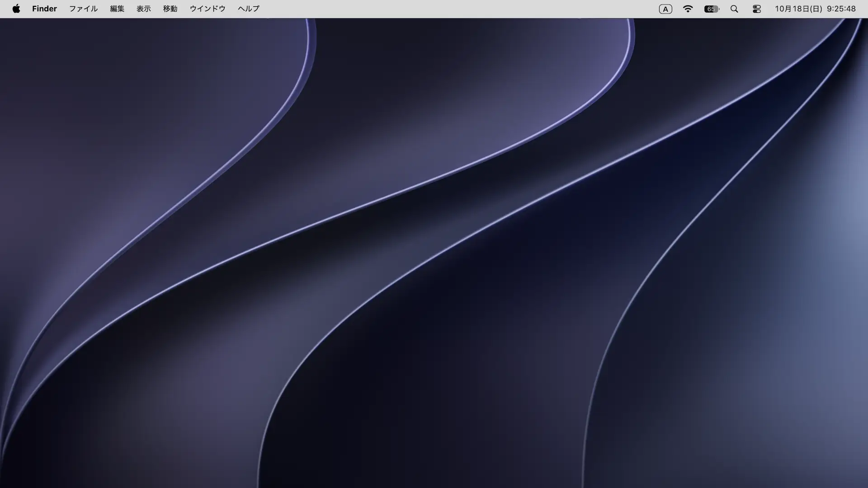The width and height of the screenshot is (868, 488).
Task: Open Spotlight search magnifier
Action: pos(734,9)
